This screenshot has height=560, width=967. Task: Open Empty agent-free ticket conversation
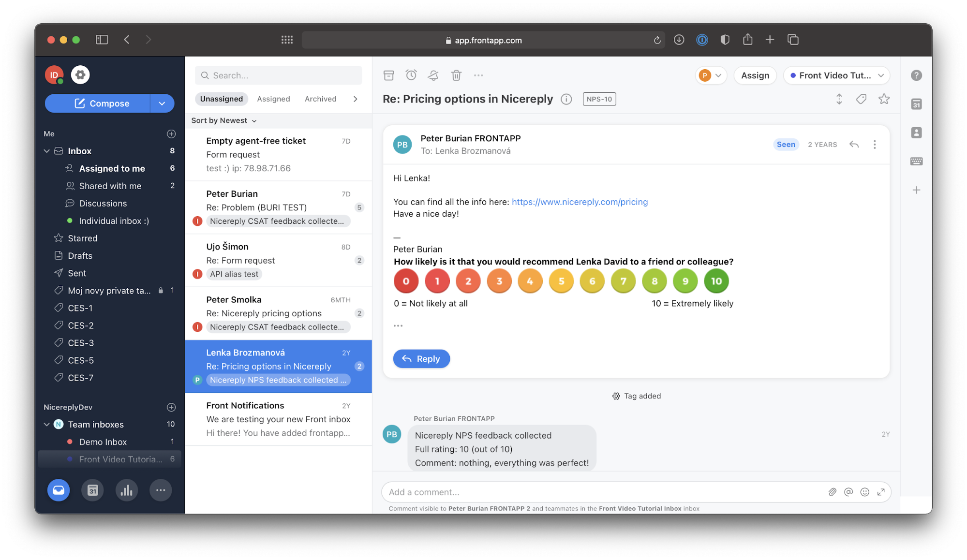tap(278, 155)
